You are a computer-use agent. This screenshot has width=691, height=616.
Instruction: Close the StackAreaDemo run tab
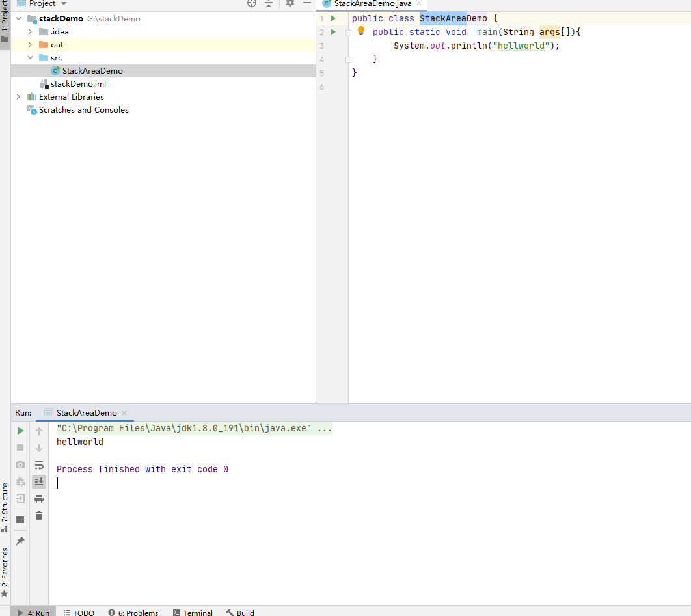[x=124, y=413]
